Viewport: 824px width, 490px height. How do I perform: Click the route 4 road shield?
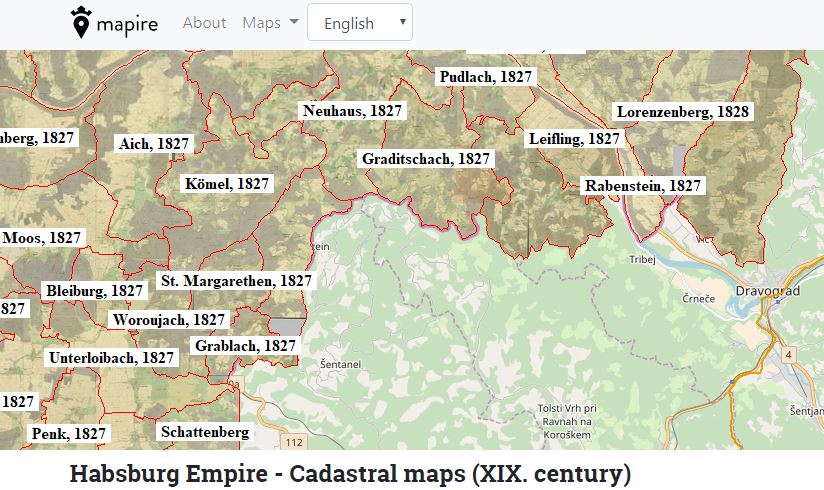click(x=788, y=355)
